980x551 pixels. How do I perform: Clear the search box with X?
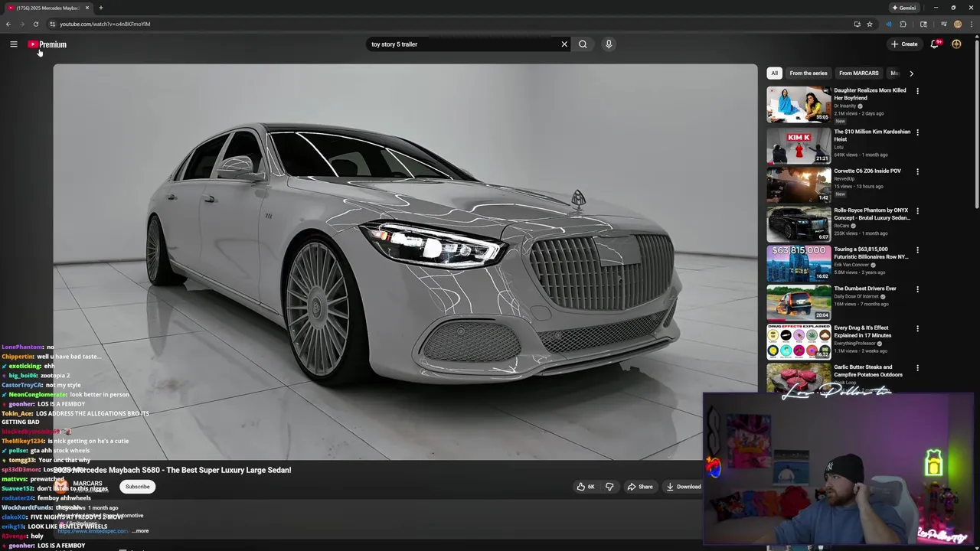click(x=564, y=44)
